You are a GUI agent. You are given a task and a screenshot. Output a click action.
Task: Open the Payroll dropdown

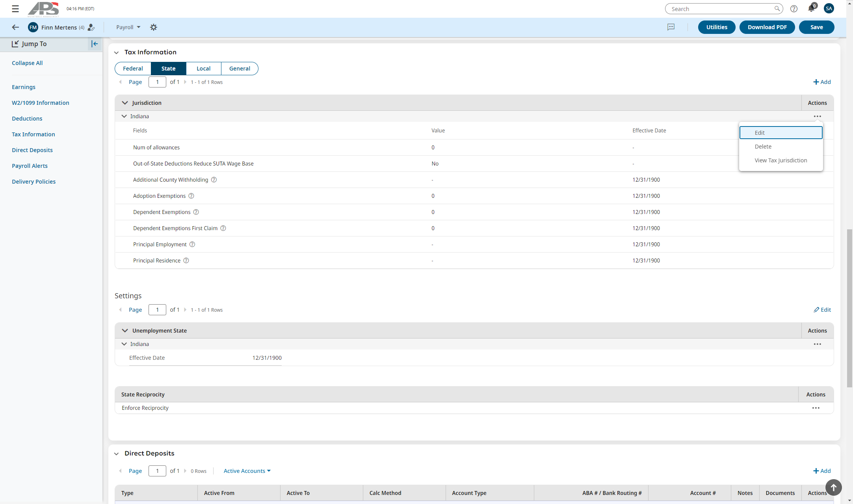point(128,27)
